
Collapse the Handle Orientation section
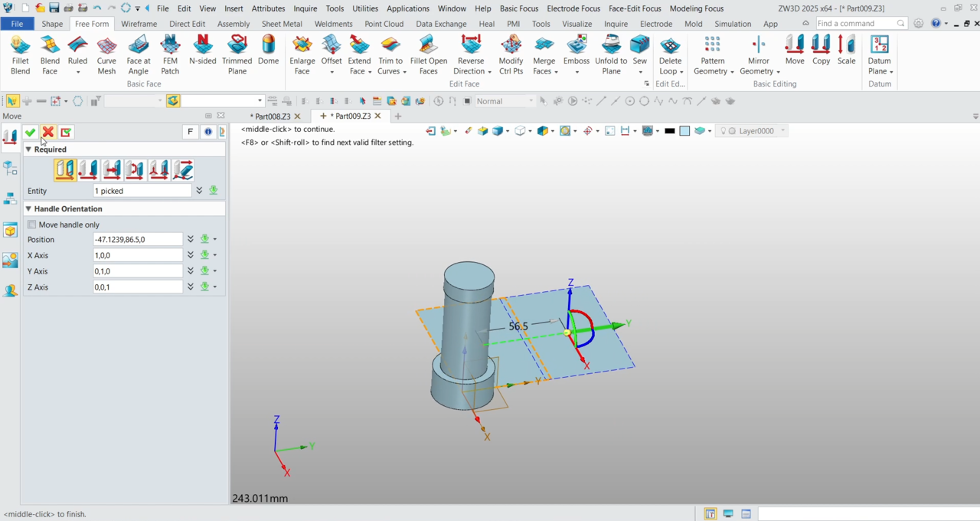point(28,208)
